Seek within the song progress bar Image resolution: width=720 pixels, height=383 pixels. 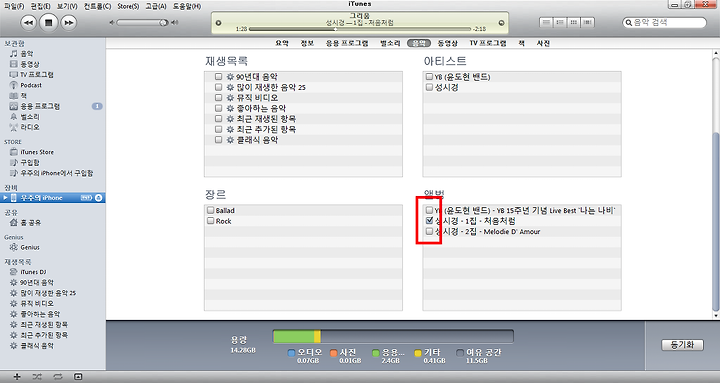(360, 29)
